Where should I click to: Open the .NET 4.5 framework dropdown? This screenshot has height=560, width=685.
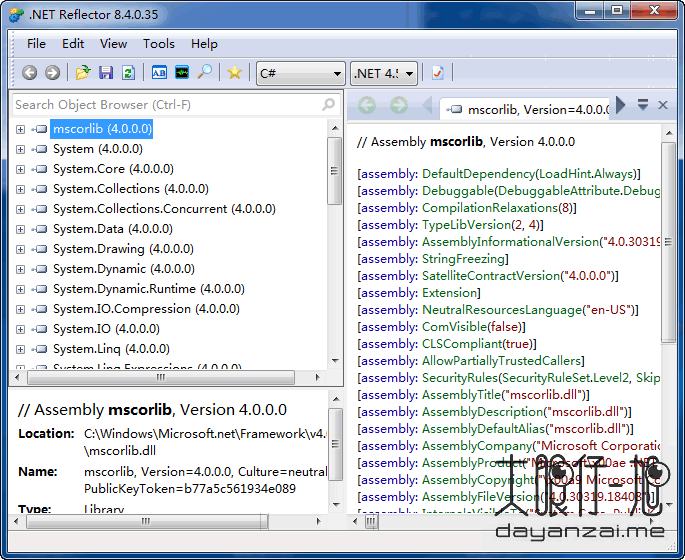point(384,73)
